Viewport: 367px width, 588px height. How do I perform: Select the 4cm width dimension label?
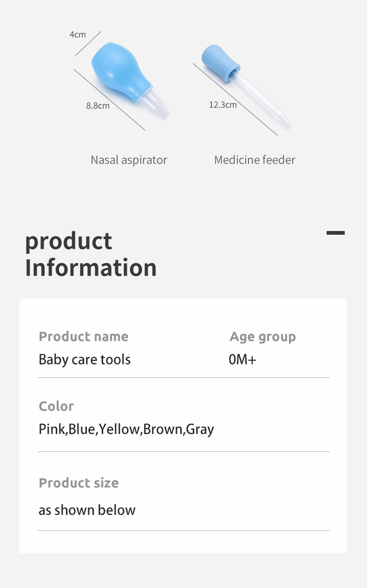pyautogui.click(x=78, y=34)
